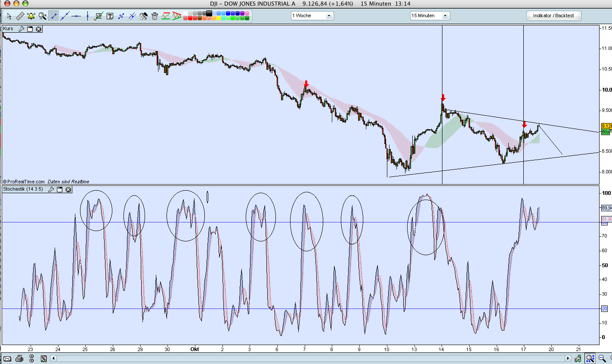The width and height of the screenshot is (612, 364).
Task: Select the arrow cursor tool
Action: (x=9, y=16)
